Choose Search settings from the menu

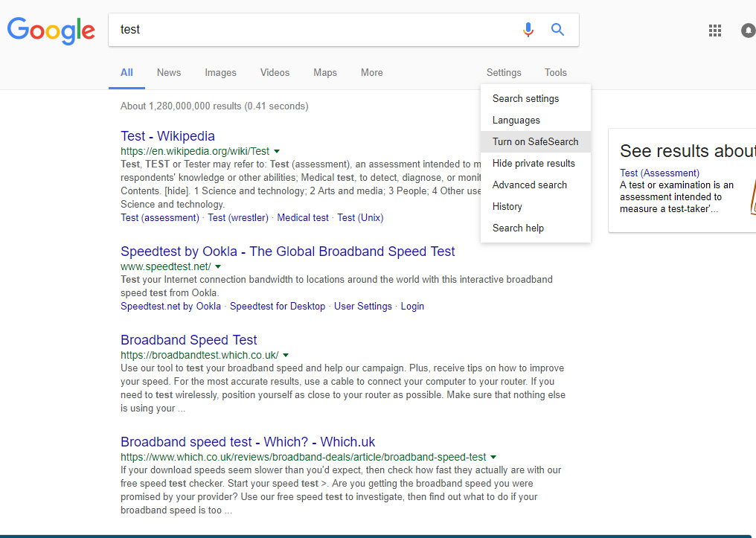point(536,99)
